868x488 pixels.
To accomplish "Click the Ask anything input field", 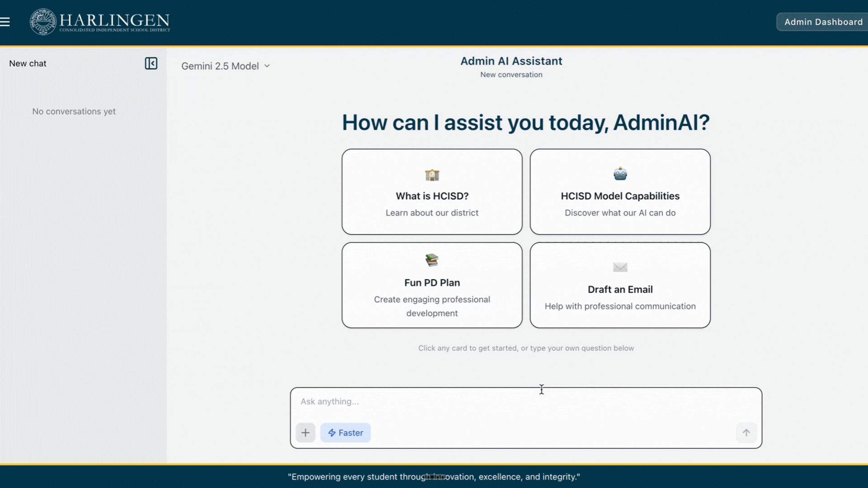I will pyautogui.click(x=497, y=401).
